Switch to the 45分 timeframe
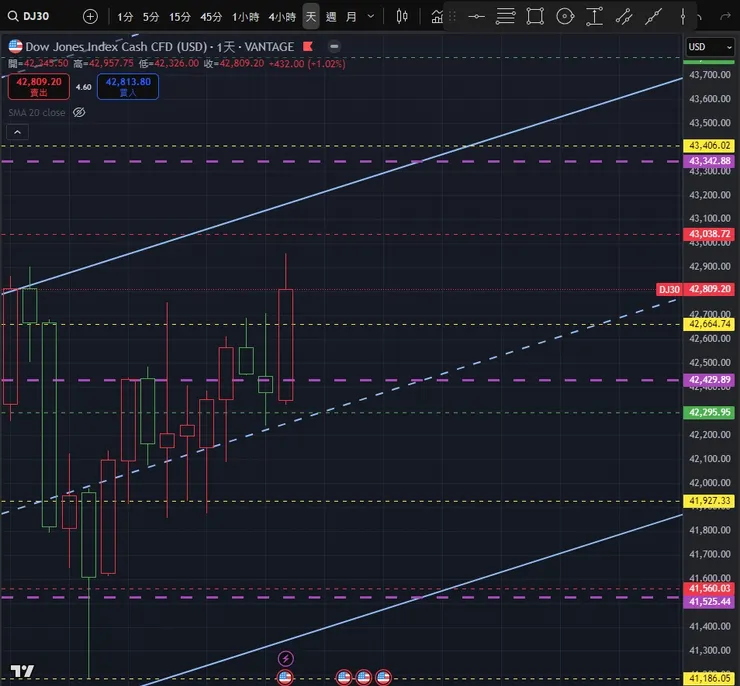Screen dimensions: 740x686 [211, 17]
